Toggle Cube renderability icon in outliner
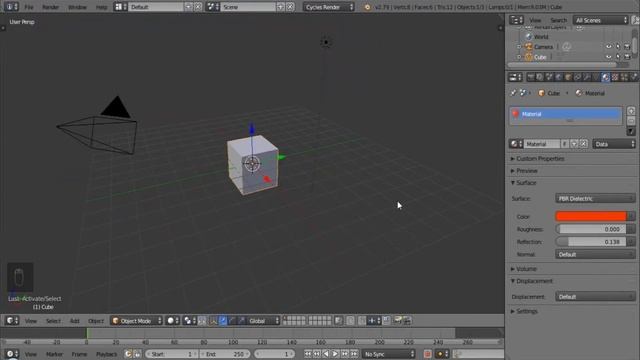Image resolution: width=640 pixels, height=360 pixels. pos(627,57)
